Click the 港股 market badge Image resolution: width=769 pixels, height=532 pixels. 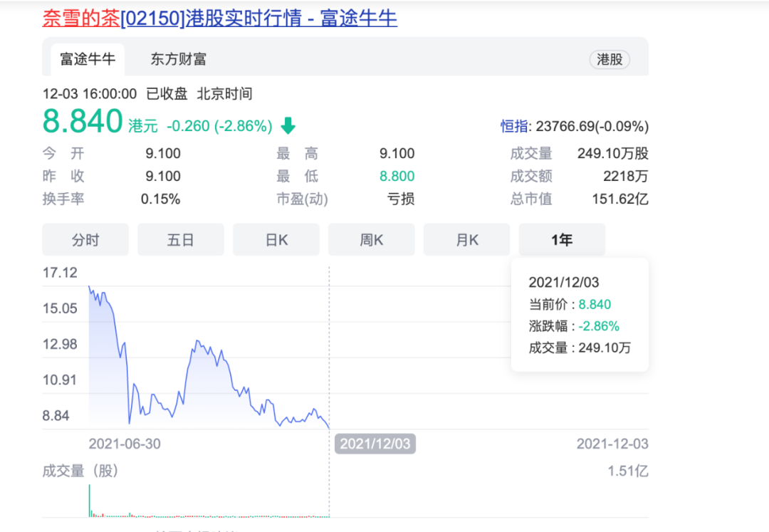[x=610, y=59]
